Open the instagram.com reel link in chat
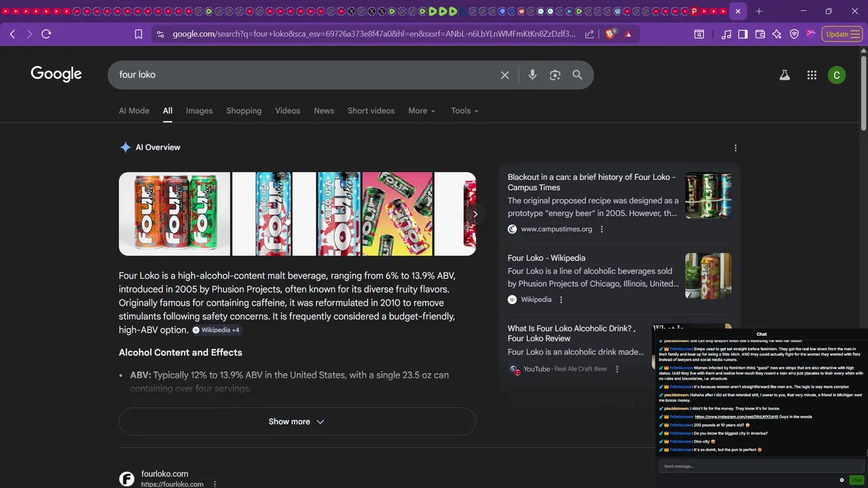Screen dimensions: 868x488 [x=735, y=417]
